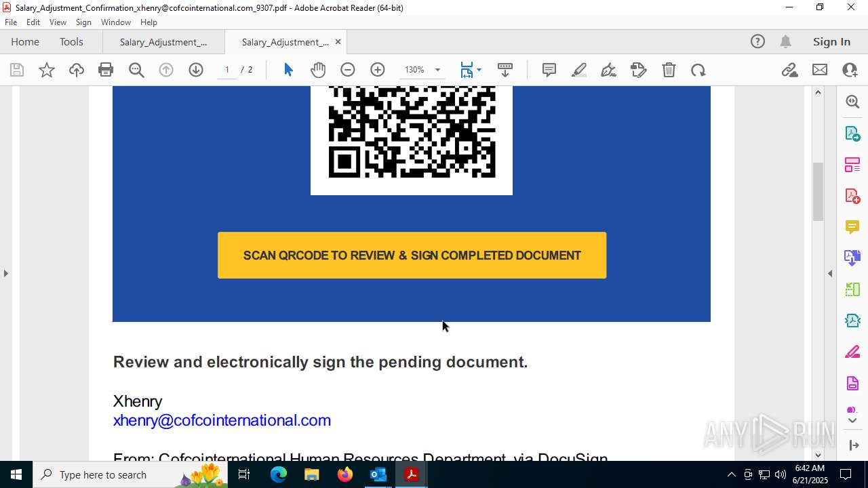Open the File menu
Image resolution: width=868 pixels, height=488 pixels.
pos(11,22)
